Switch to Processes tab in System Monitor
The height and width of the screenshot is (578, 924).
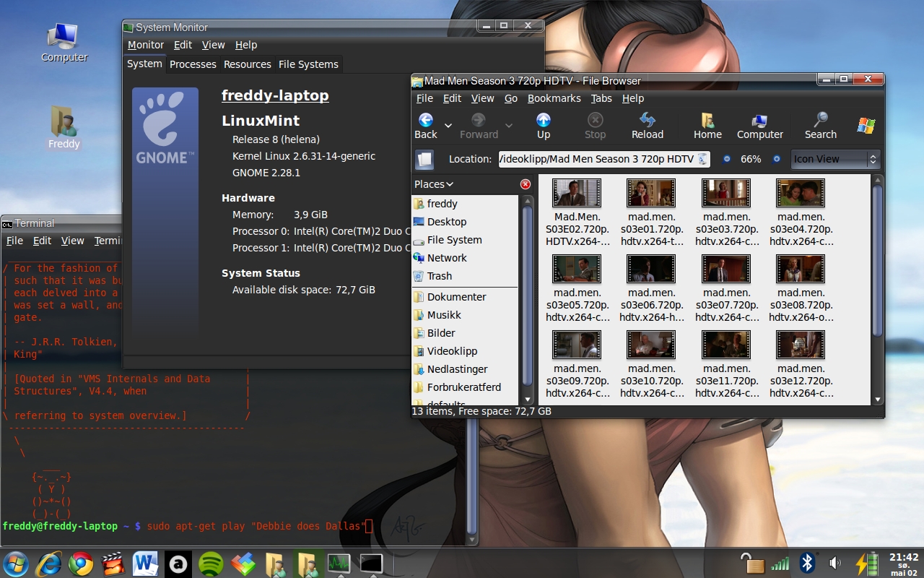tap(193, 64)
